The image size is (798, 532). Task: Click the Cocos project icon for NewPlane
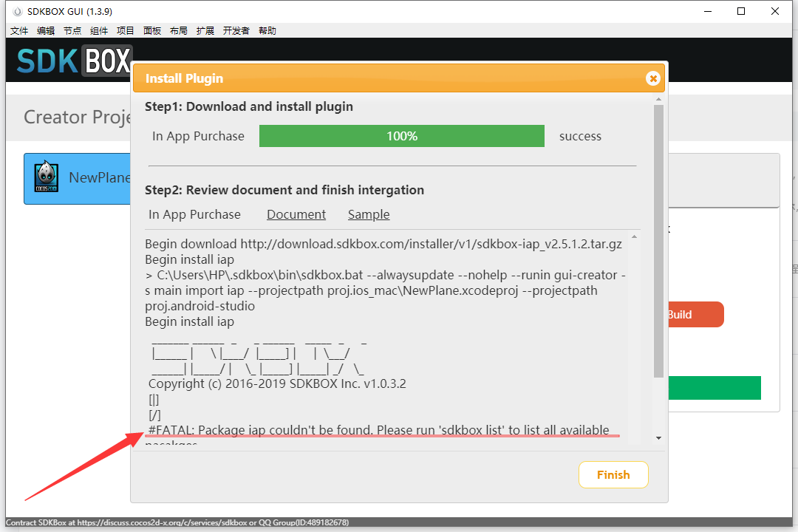(47, 177)
